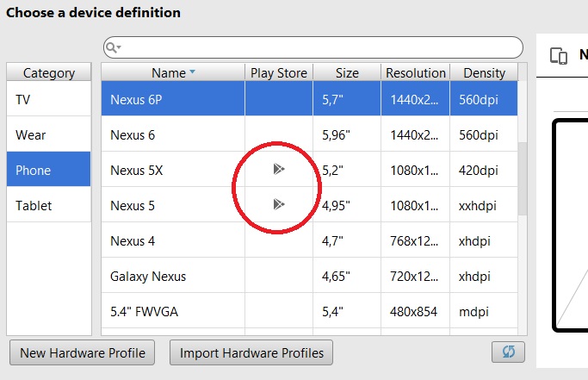Click the refresh device list button
Image resolution: width=588 pixels, height=380 pixels.
(508, 352)
